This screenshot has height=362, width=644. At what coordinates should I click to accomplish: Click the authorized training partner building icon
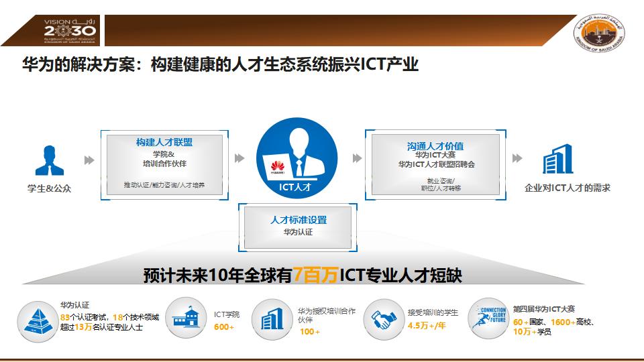coord(272,320)
